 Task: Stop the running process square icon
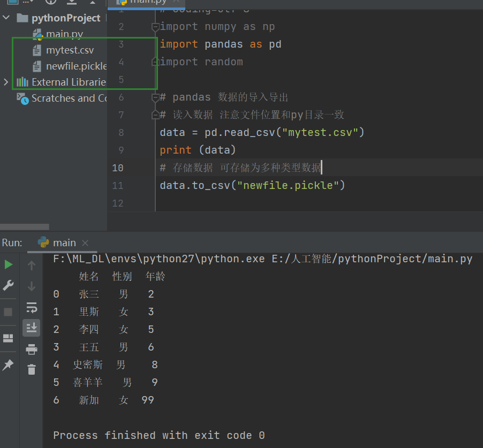coord(8,312)
